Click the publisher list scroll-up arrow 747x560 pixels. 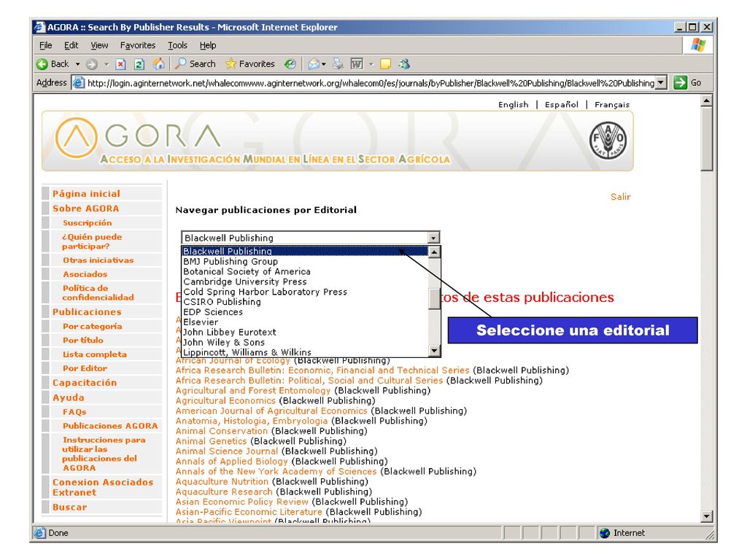pyautogui.click(x=433, y=252)
